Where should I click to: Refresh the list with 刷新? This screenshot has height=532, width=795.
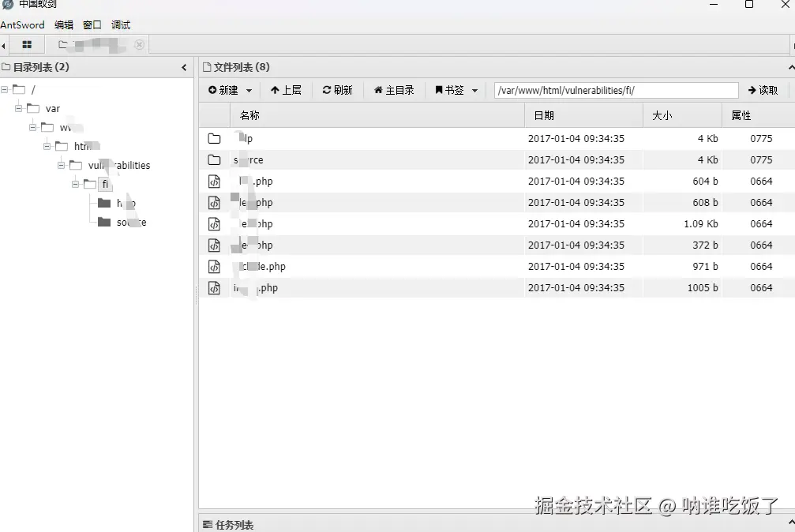tap(337, 90)
